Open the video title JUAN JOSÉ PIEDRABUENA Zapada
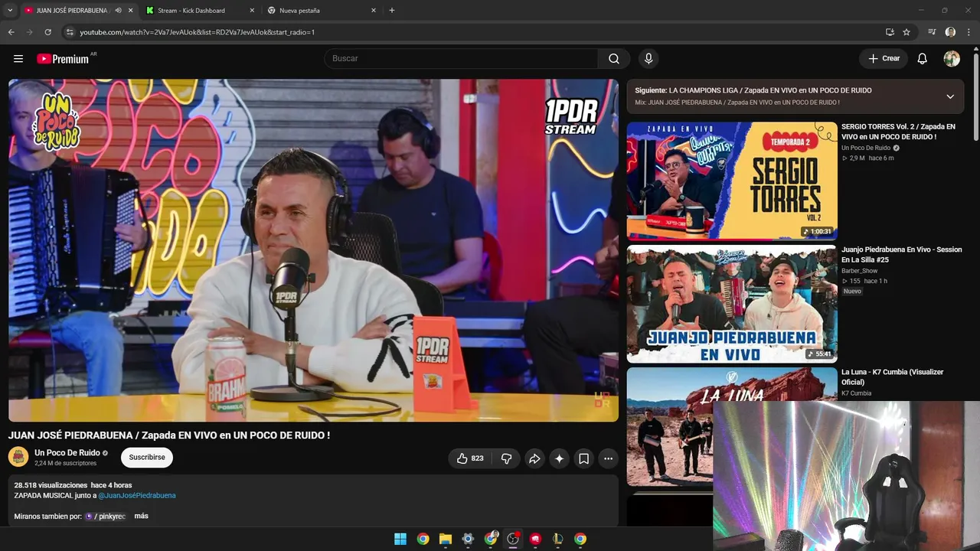This screenshot has width=980, height=551. click(x=169, y=435)
